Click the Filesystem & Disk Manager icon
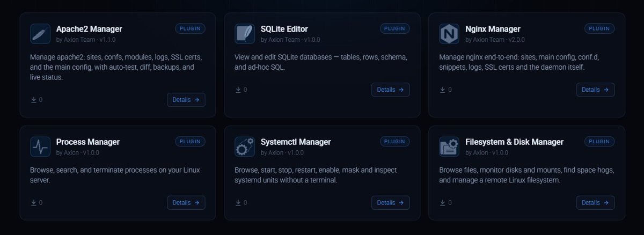 coord(449,146)
